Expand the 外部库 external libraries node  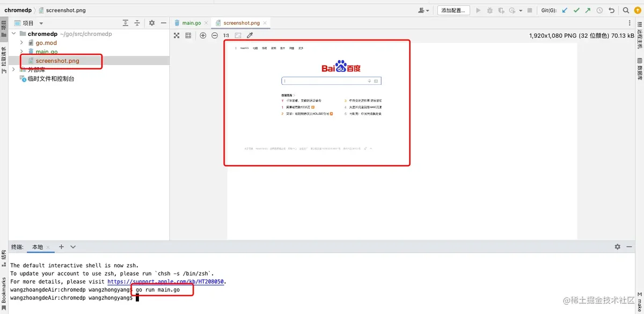[x=14, y=70]
